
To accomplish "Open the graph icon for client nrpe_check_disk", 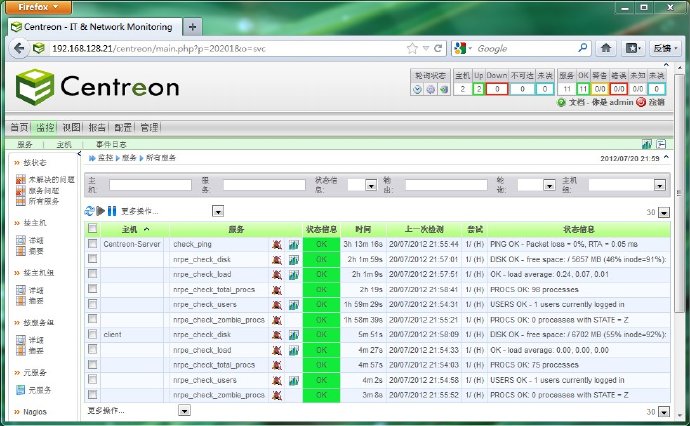I will [x=294, y=335].
